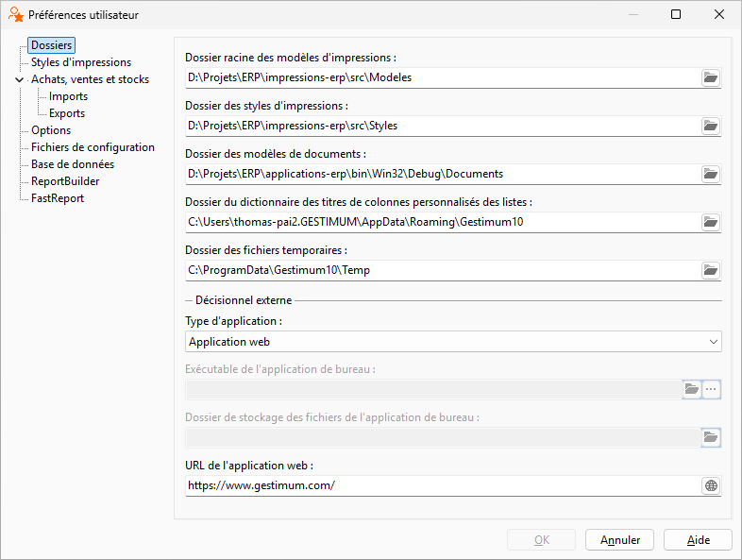Open the Type d'application dropdown
Viewport: 742px width, 560px height.
[453, 342]
